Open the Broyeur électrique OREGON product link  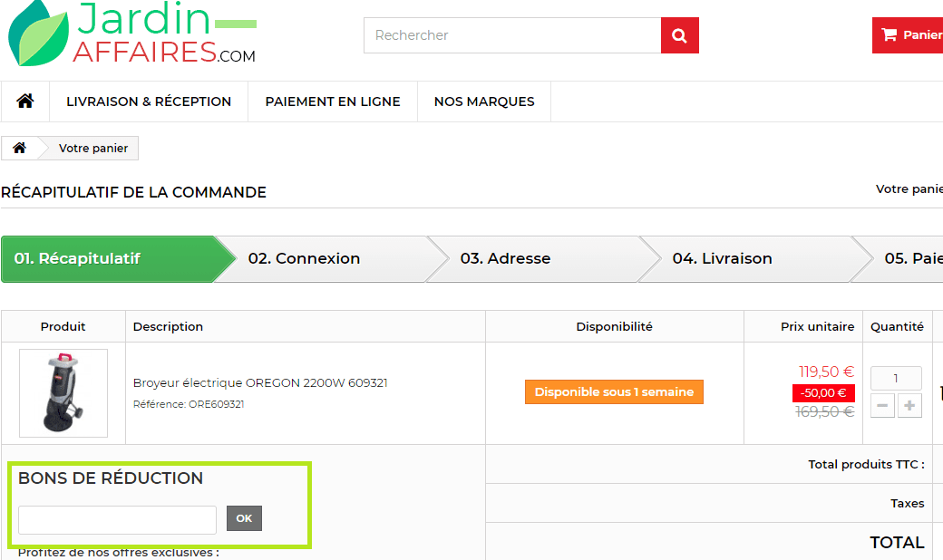pos(259,382)
